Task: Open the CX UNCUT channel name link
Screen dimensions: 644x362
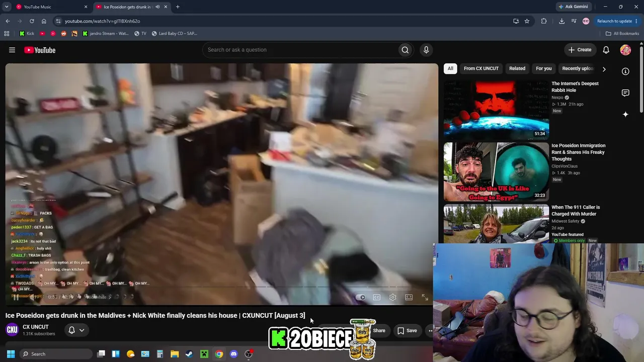Action: 36,327
